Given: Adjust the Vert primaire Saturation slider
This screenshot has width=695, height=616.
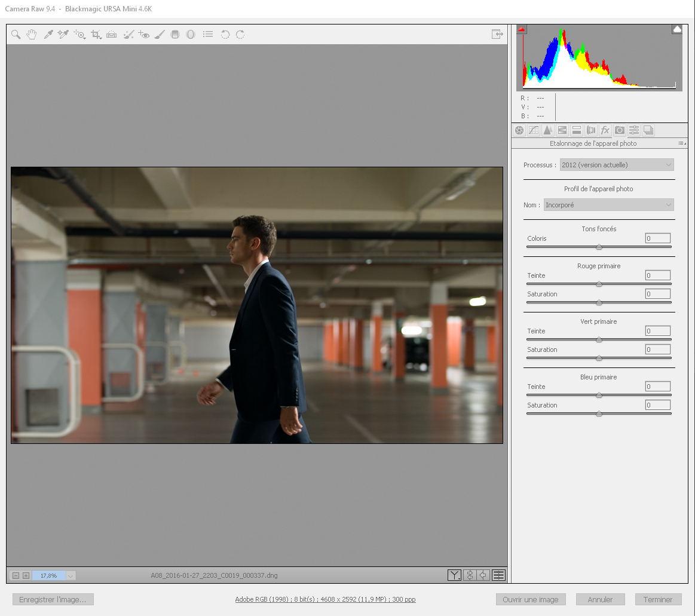Looking at the screenshot, I should (x=599, y=358).
